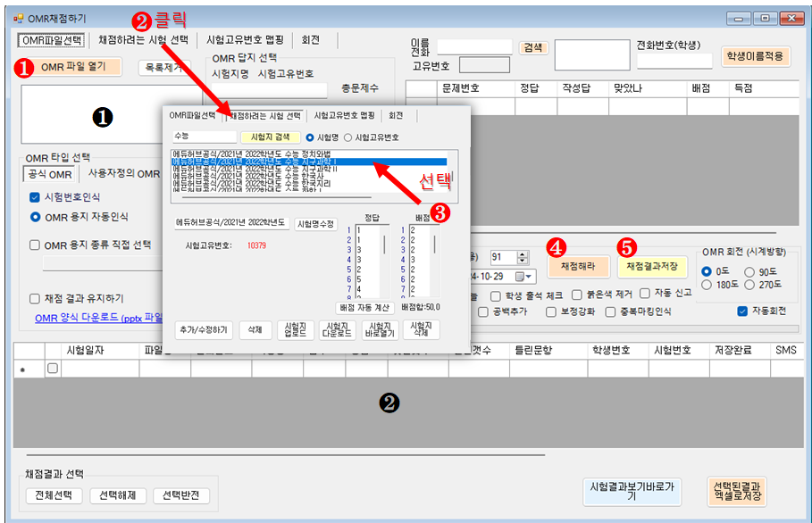Increase the value 91 using stepper
The width and height of the screenshot is (812, 523).
coord(523,253)
